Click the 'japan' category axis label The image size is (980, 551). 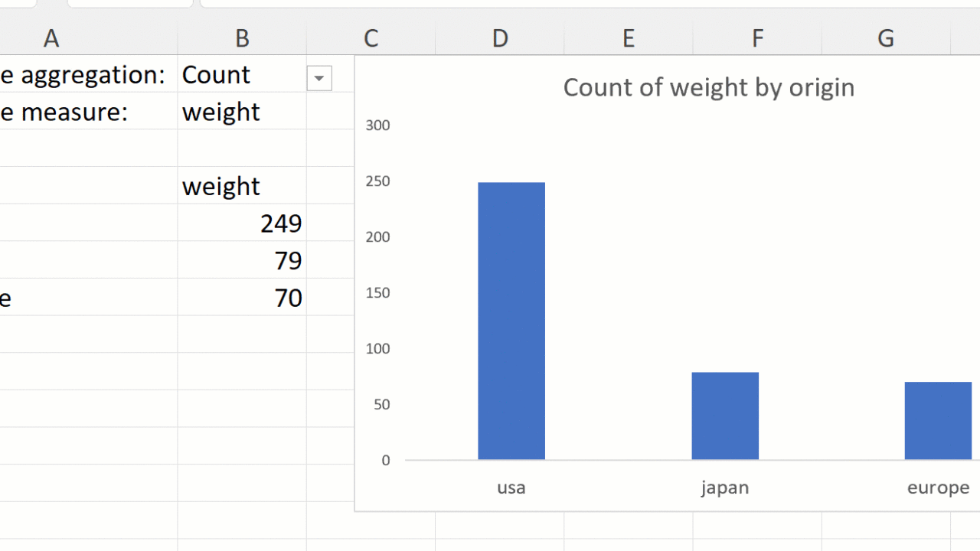pyautogui.click(x=725, y=487)
